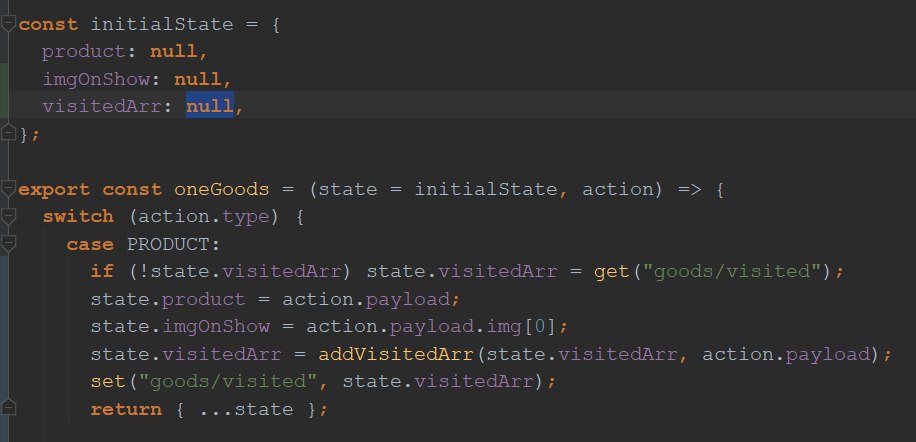The width and height of the screenshot is (916, 442).
Task: Click the highlighted null after visitedArr
Action: point(210,106)
